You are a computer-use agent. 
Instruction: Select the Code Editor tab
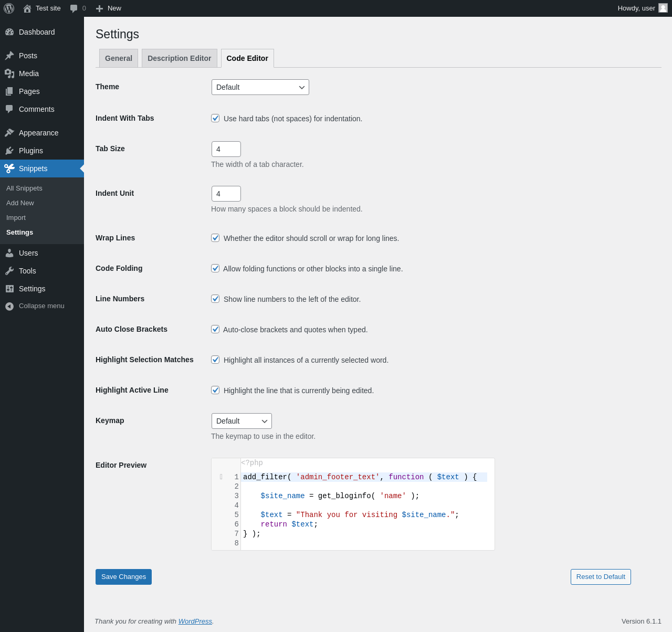tap(247, 58)
